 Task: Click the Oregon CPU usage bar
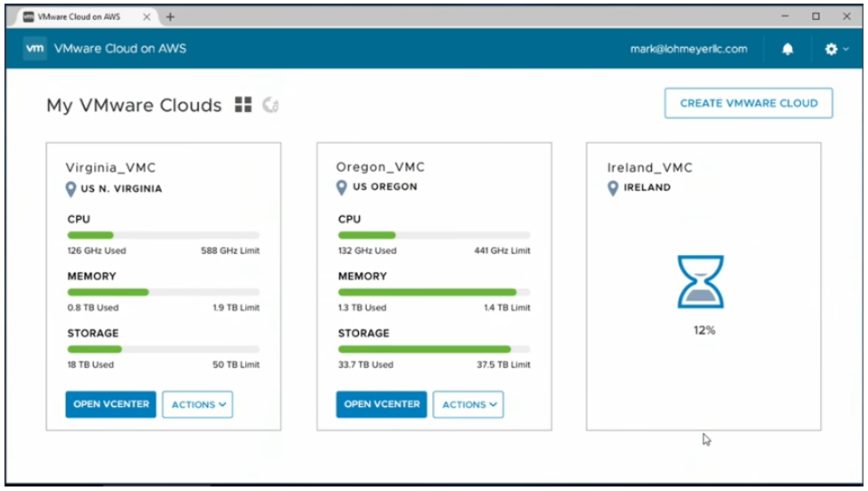click(x=434, y=235)
